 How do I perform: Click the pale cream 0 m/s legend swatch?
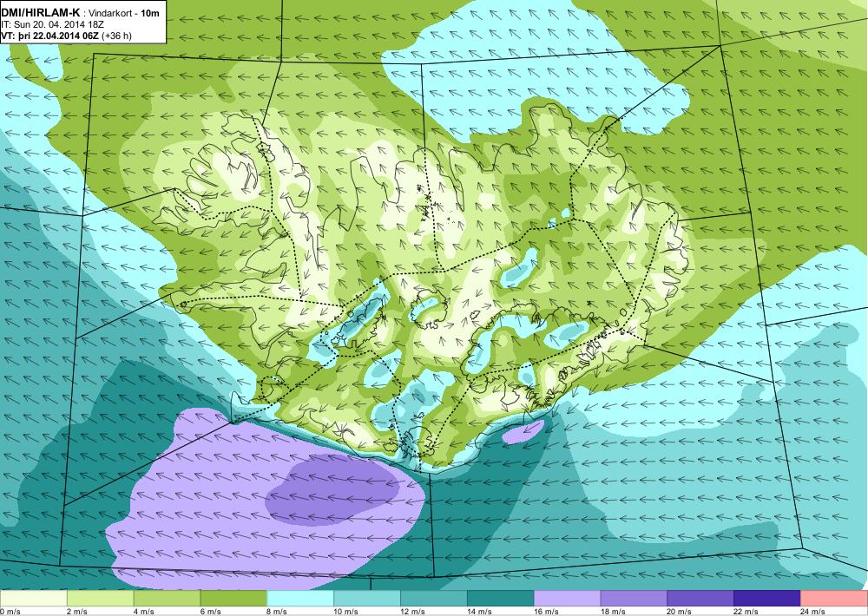point(34,599)
